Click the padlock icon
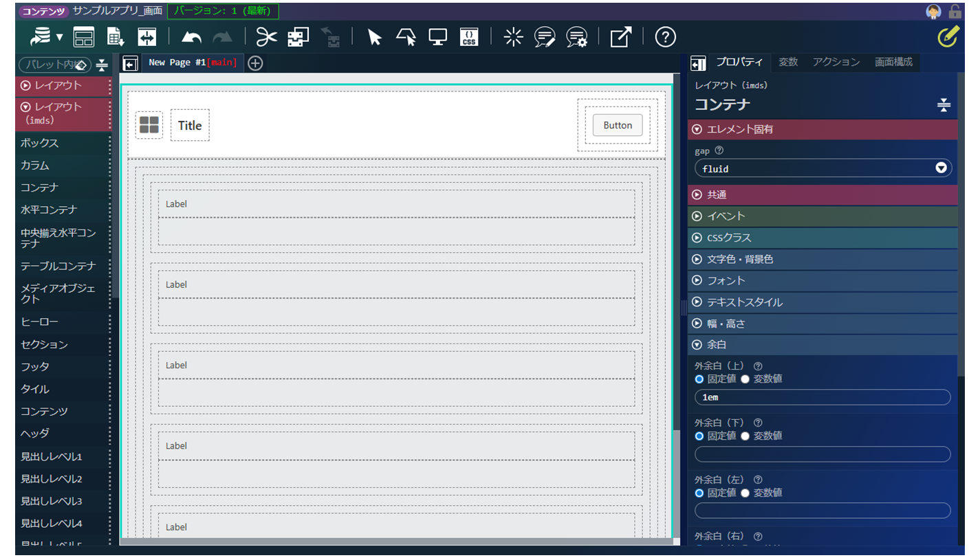 pos(955,11)
